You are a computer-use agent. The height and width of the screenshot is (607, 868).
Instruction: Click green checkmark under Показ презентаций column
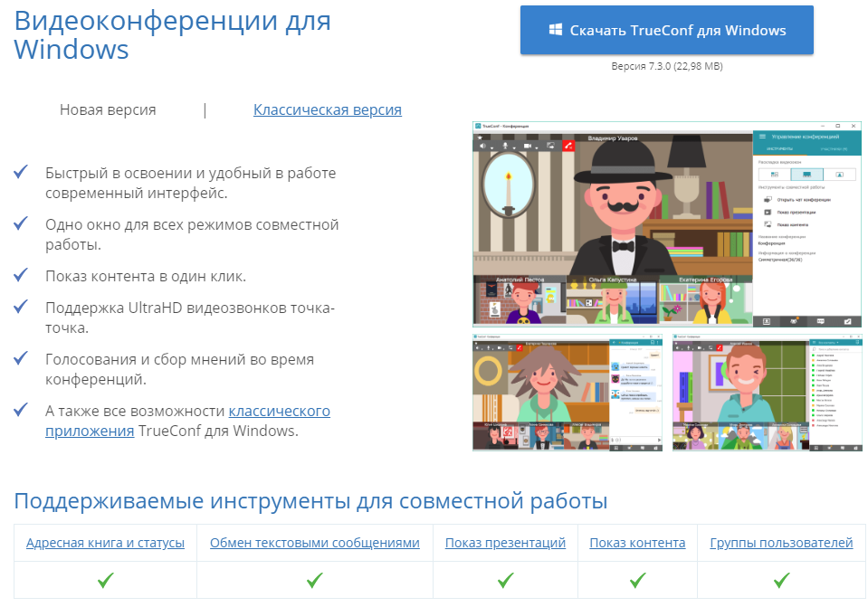[x=505, y=580]
